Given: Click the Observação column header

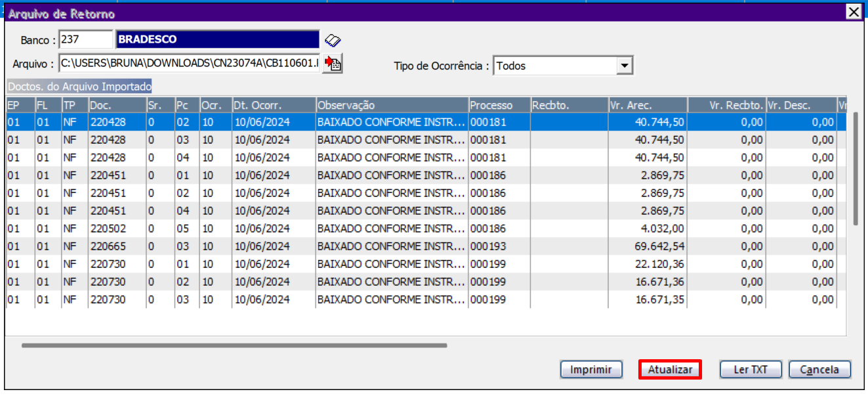Looking at the screenshot, I should 391,105.
